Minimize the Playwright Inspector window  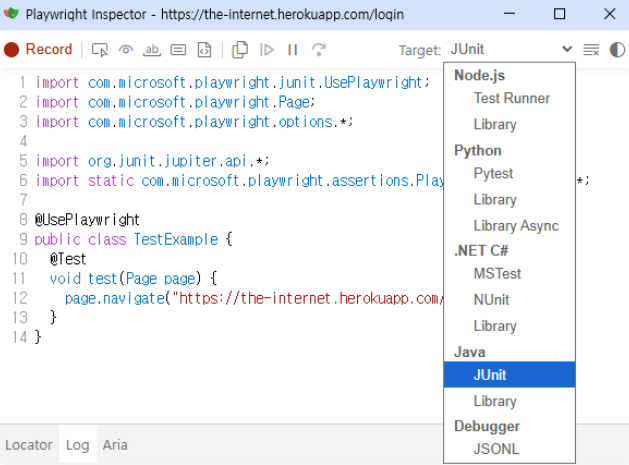pos(509,14)
